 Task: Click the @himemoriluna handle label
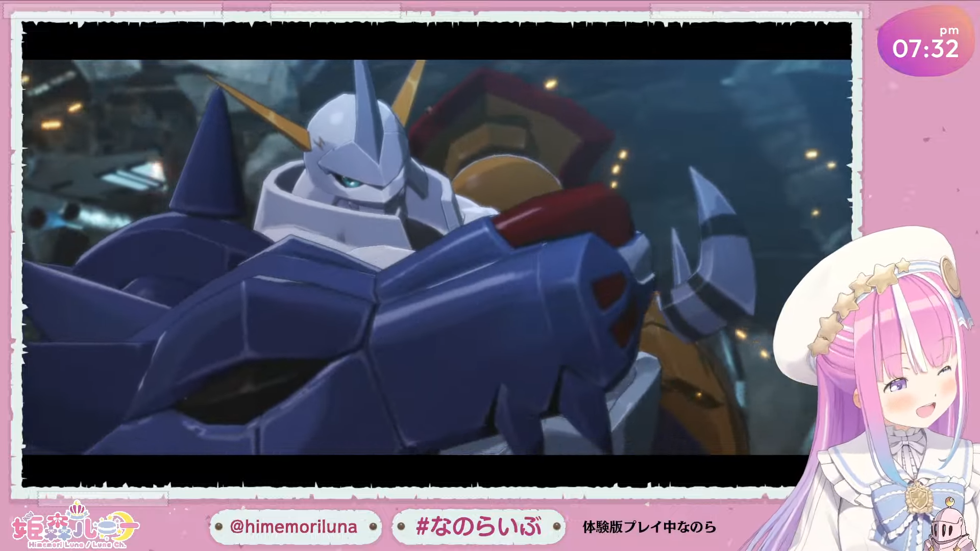294,527
